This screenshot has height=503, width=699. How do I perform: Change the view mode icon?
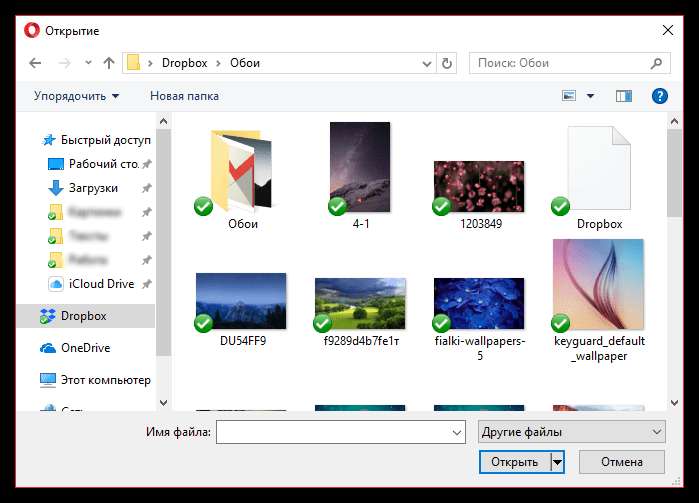(x=569, y=95)
